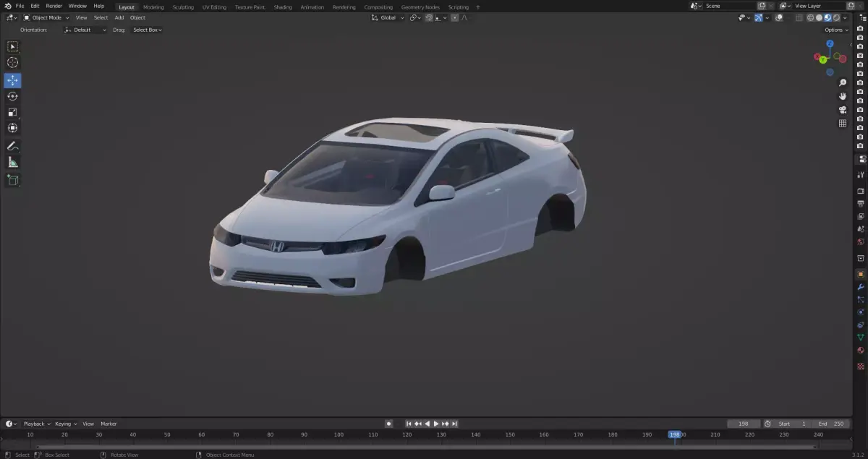
Task: Click the green Y axis gizmo circle
Action: (x=823, y=60)
